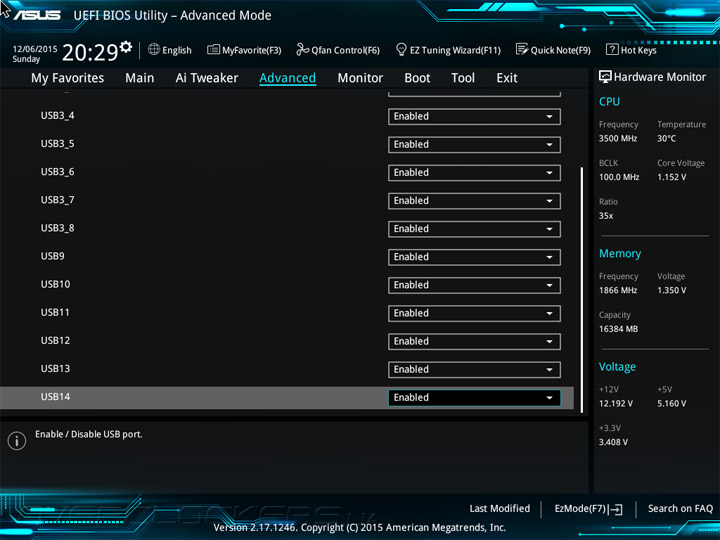720x540 pixels.
Task: Click the 20:29 clock display
Action: pyautogui.click(x=90, y=52)
